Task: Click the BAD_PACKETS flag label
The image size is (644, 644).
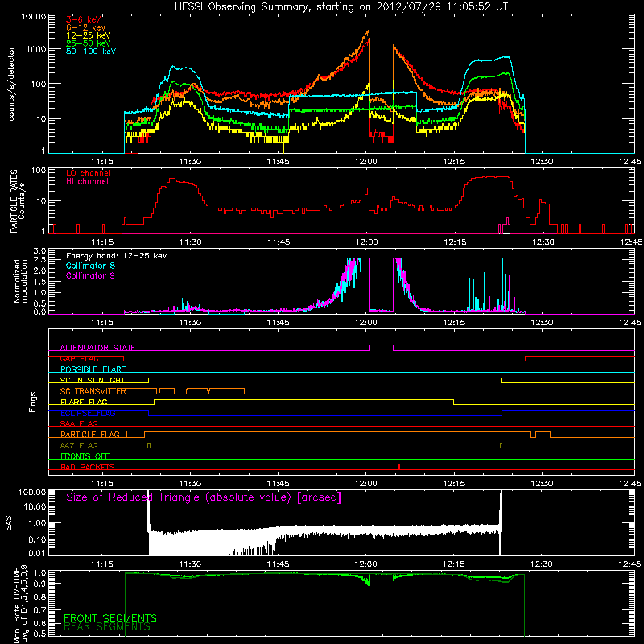Action: tap(88, 467)
